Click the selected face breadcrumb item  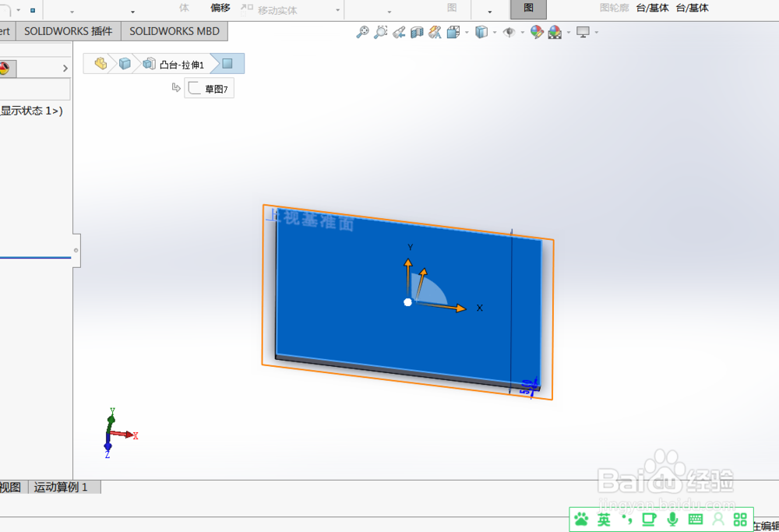[x=227, y=64]
